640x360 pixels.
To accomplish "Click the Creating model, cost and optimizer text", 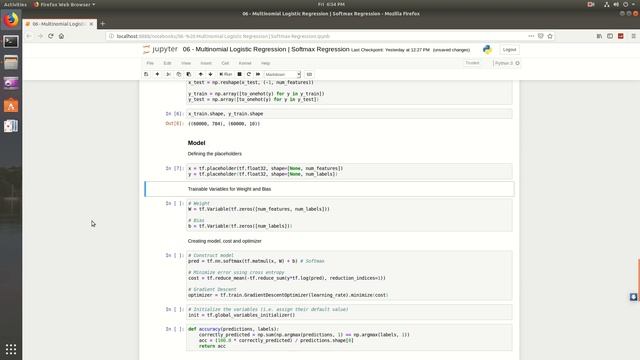I will [224, 241].
